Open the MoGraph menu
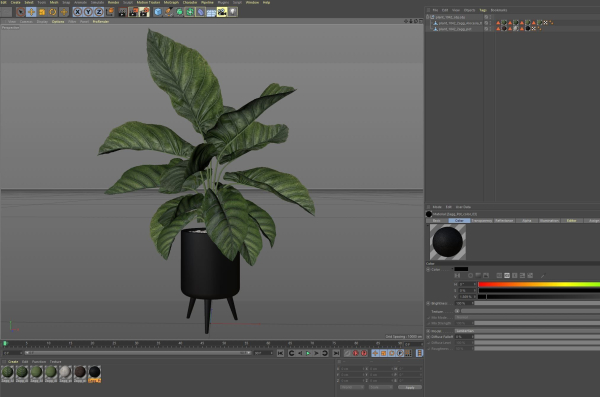 171,2
